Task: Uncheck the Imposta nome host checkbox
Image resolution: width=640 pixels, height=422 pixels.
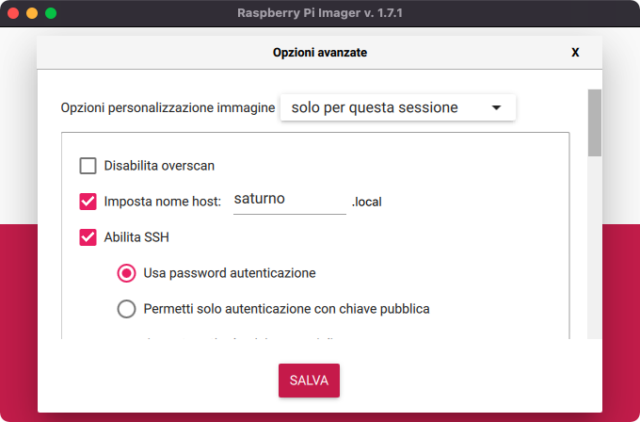Action: coord(88,201)
